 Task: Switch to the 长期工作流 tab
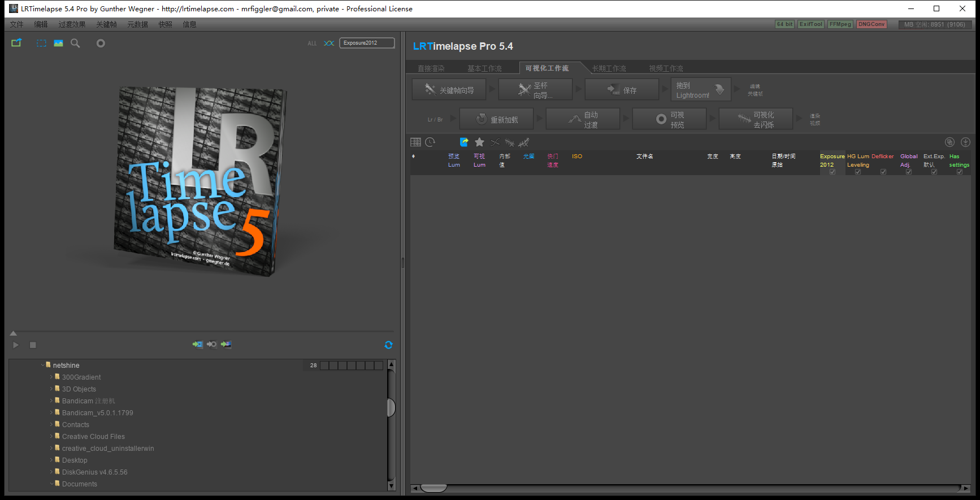point(609,68)
